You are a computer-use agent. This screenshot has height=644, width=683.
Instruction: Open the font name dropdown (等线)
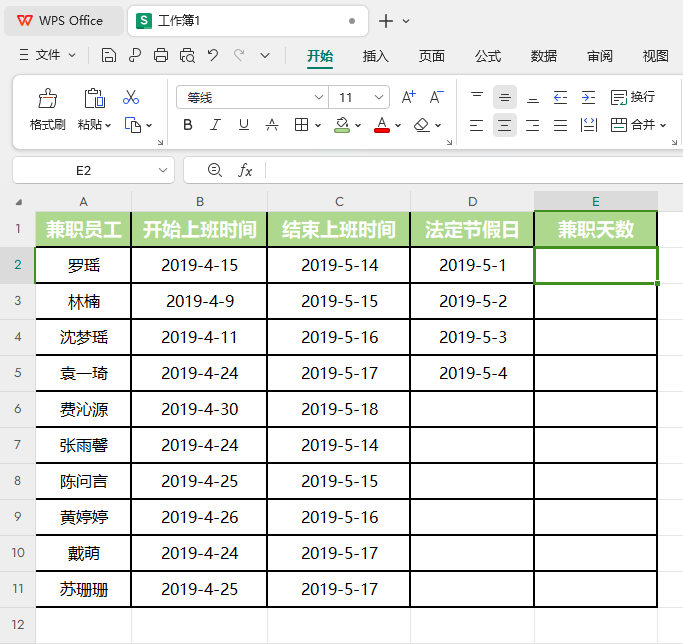click(x=319, y=98)
